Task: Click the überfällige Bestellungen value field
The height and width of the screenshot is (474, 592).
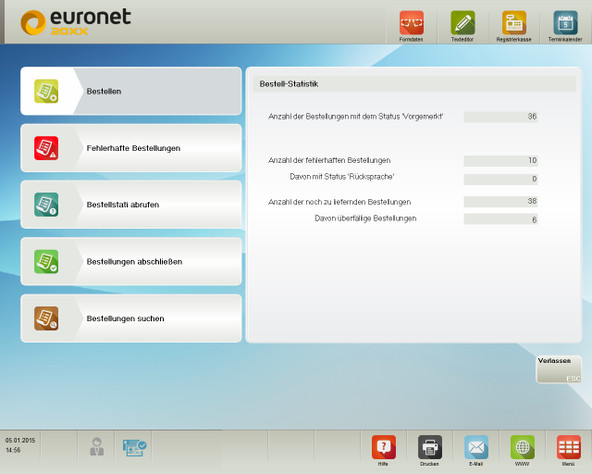Action: [x=501, y=219]
